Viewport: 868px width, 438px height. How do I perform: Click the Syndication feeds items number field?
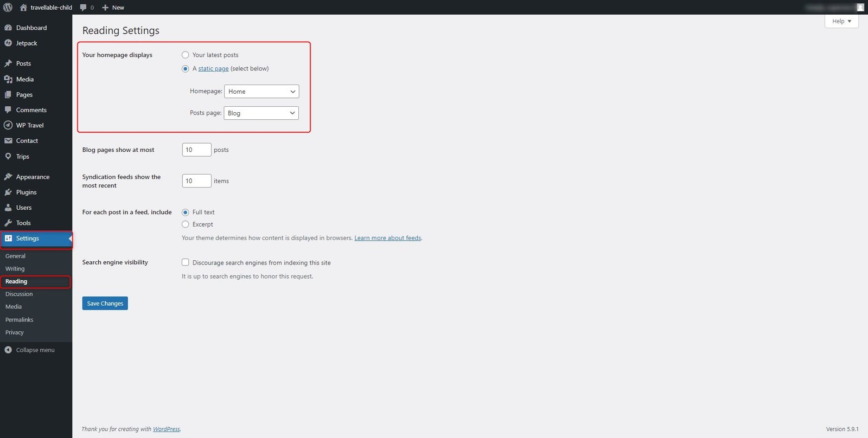pyautogui.click(x=196, y=181)
